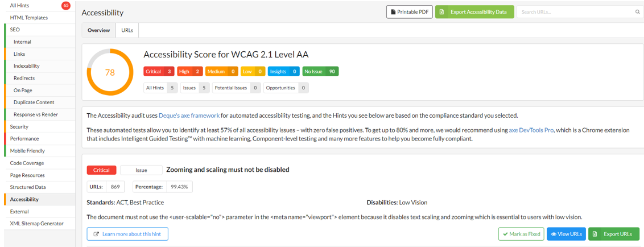644x247 pixels.
Task: Open Performance in the sidebar
Action: 24,138
